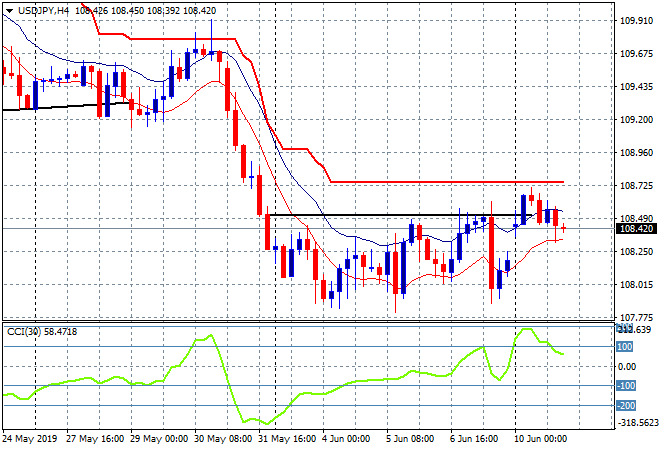Click the 107.775 price axis label

click(636, 317)
